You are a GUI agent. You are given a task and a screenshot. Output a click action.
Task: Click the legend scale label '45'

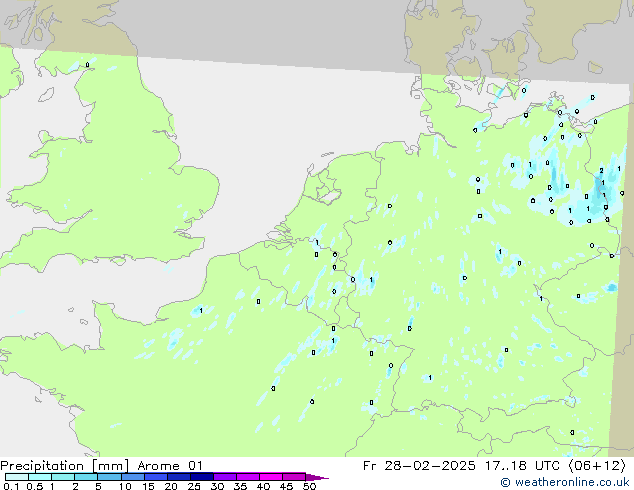286,486
